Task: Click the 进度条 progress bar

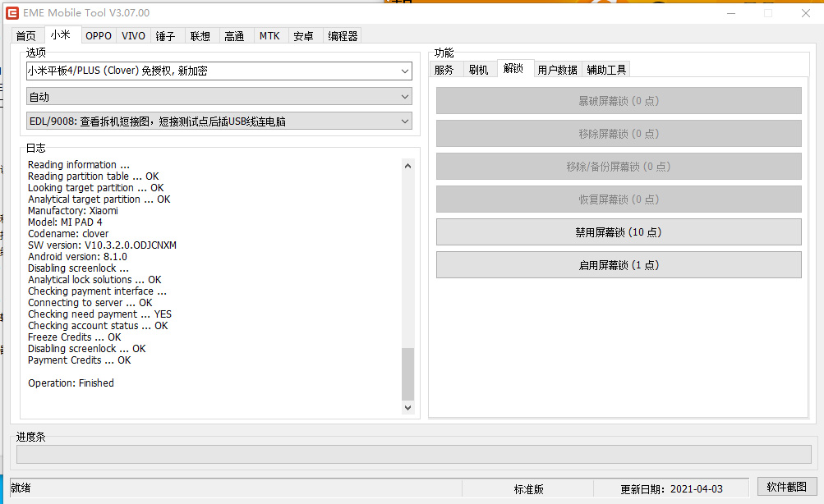Action: (x=413, y=454)
